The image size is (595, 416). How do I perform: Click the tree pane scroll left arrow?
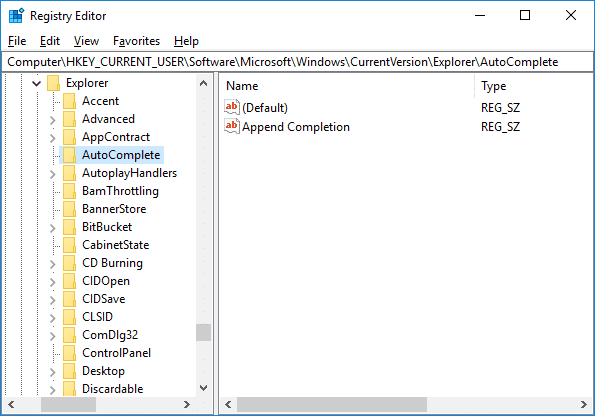(x=11, y=405)
